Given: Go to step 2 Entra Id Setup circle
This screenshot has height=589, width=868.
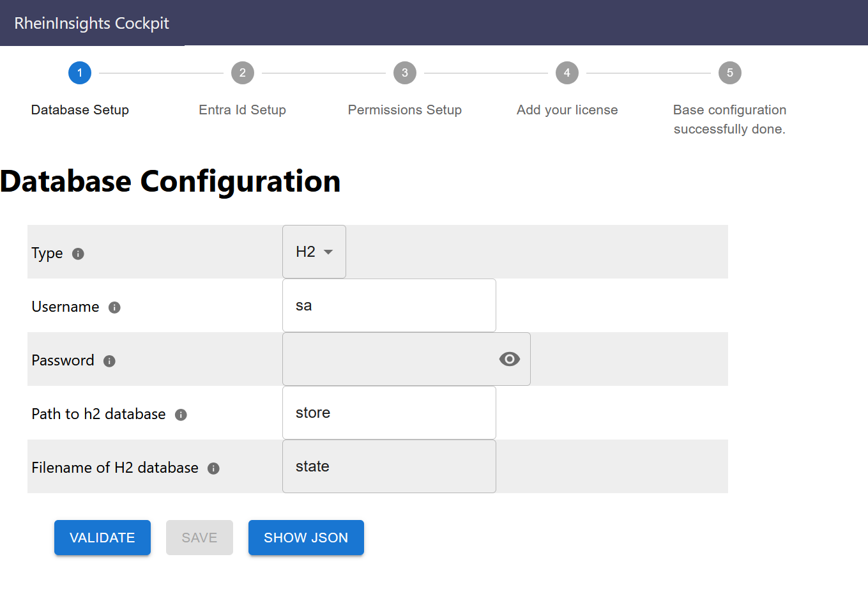Looking at the screenshot, I should coord(243,73).
